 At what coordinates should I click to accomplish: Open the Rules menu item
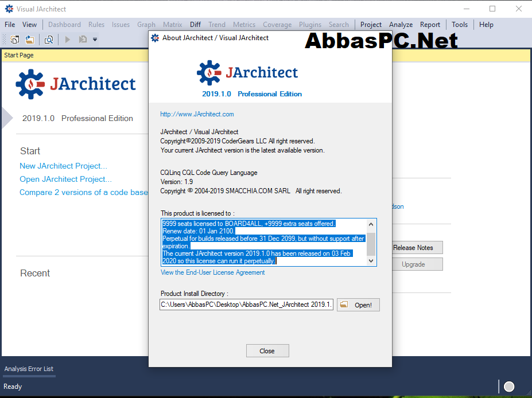96,25
